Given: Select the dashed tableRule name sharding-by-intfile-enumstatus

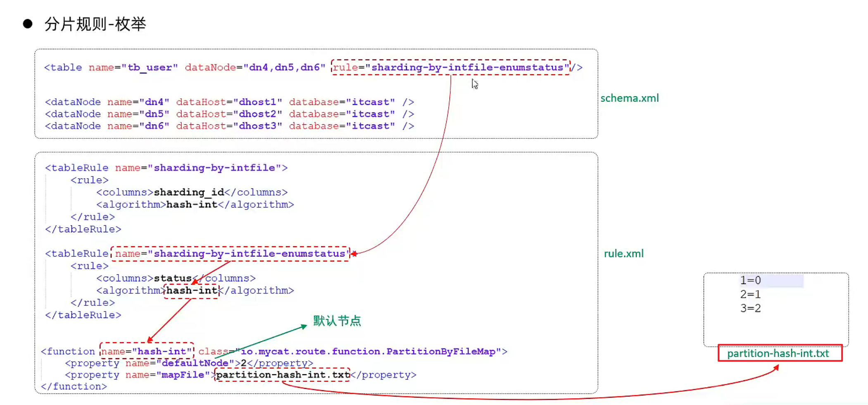Looking at the screenshot, I should (x=230, y=254).
